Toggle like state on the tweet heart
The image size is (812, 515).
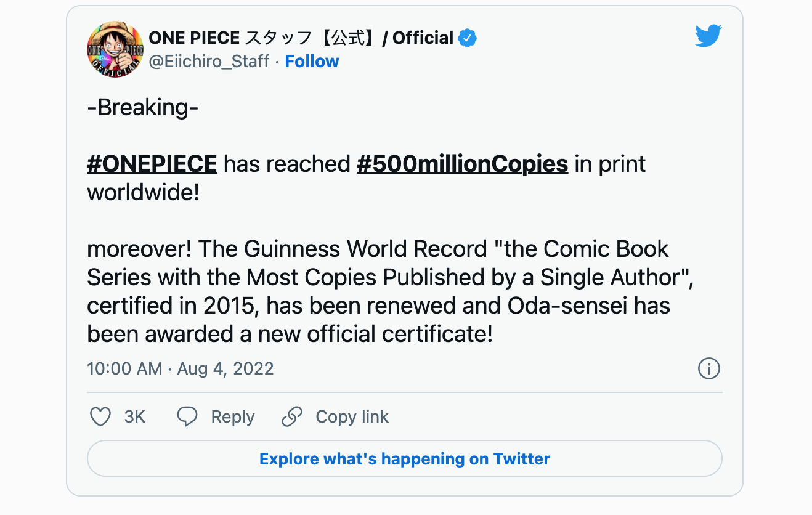tap(100, 416)
